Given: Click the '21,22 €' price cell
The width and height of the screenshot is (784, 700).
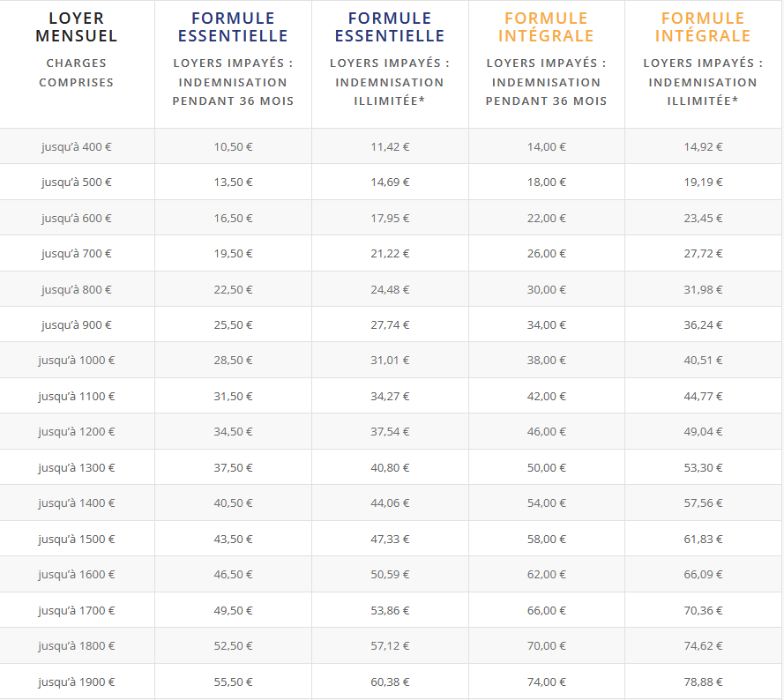Looking at the screenshot, I should [390, 254].
